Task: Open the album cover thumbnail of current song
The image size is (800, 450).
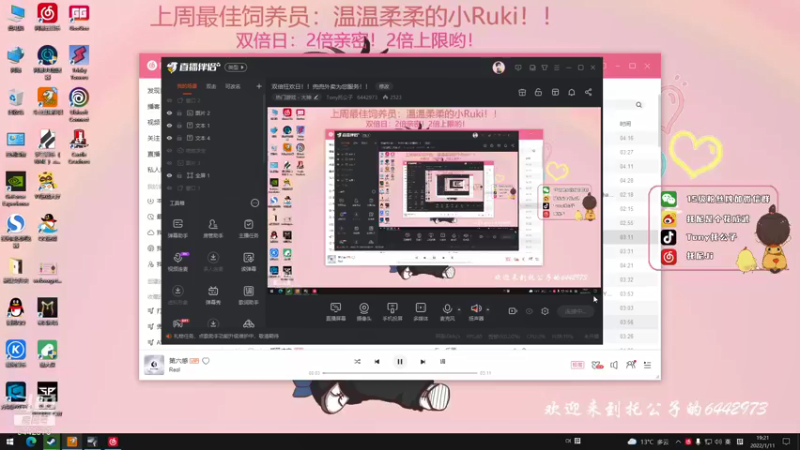Action: [x=154, y=364]
